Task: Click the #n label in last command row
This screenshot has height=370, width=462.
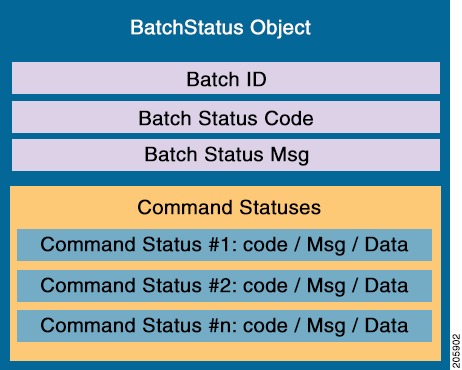Action: [223, 326]
